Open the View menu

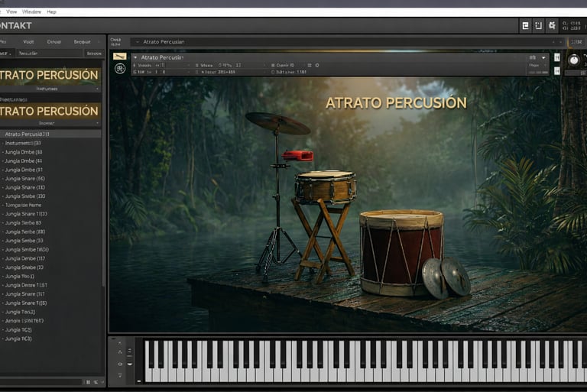(11, 12)
